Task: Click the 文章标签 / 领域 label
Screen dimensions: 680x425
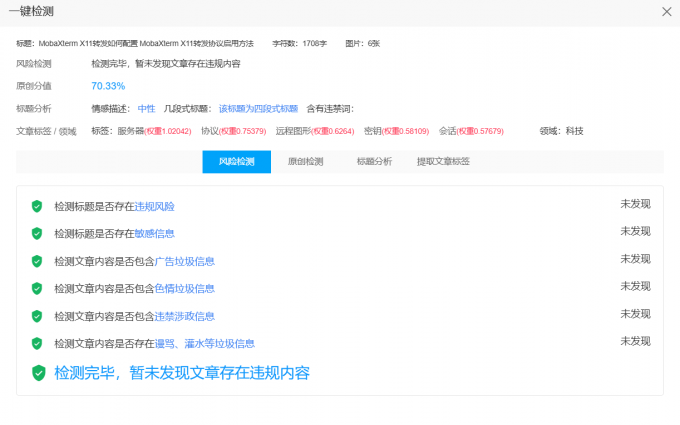Action: point(46,131)
